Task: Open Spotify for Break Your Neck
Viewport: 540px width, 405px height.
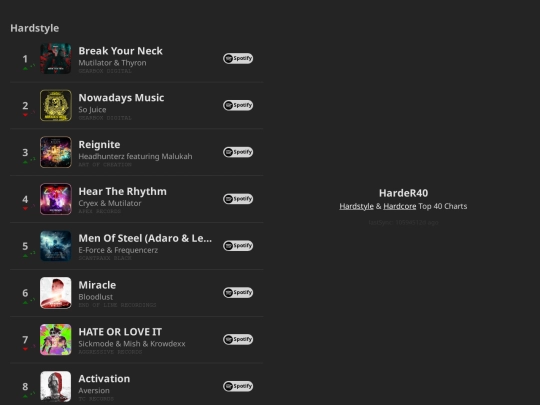Action: pyautogui.click(x=238, y=58)
